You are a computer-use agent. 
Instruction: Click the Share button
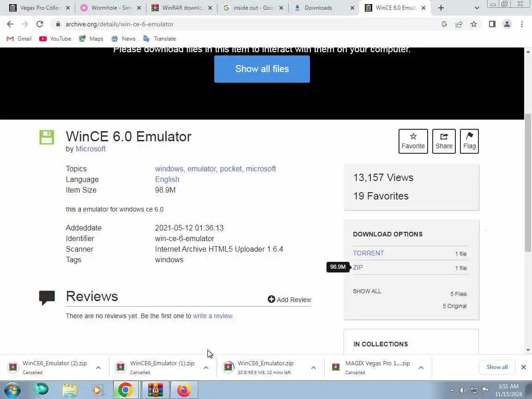click(x=444, y=141)
